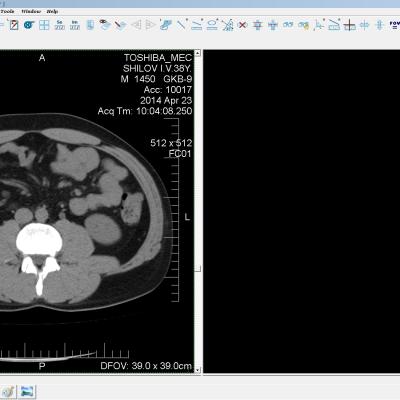The height and width of the screenshot is (400, 400).
Task: Click the eye over page toolbar icon
Action: (105, 25)
